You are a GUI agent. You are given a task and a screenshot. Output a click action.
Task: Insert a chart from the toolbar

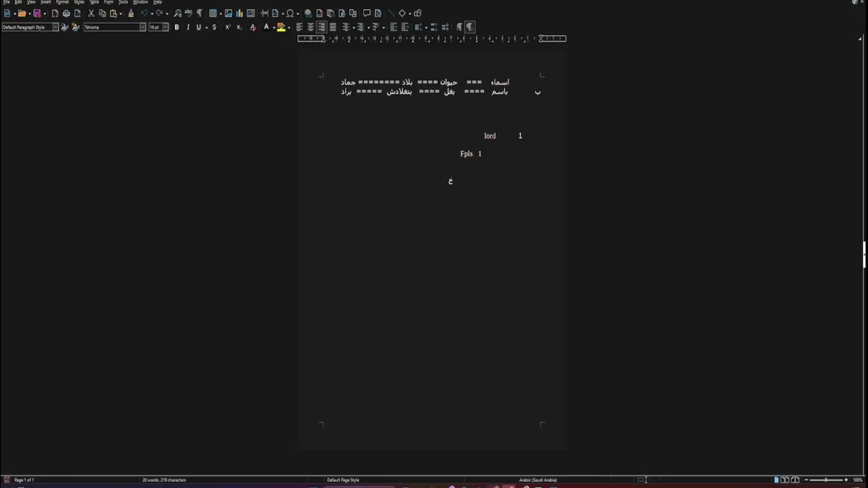(x=239, y=14)
